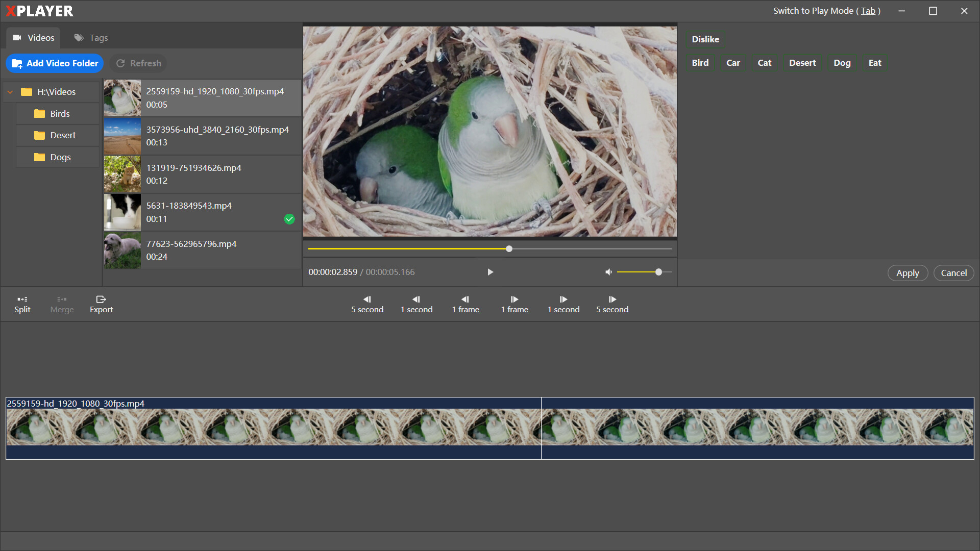This screenshot has height=551, width=980.
Task: Open the Birds folder label
Action: click(x=60, y=114)
